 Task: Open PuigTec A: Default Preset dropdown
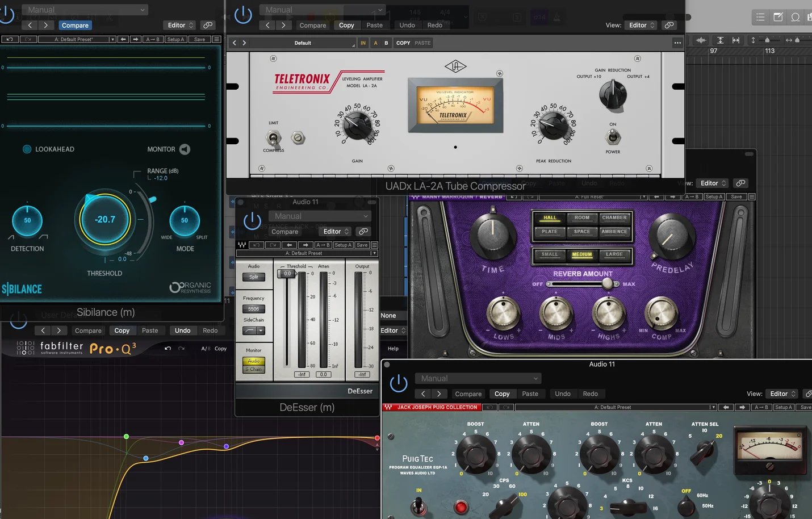pyautogui.click(x=616, y=407)
